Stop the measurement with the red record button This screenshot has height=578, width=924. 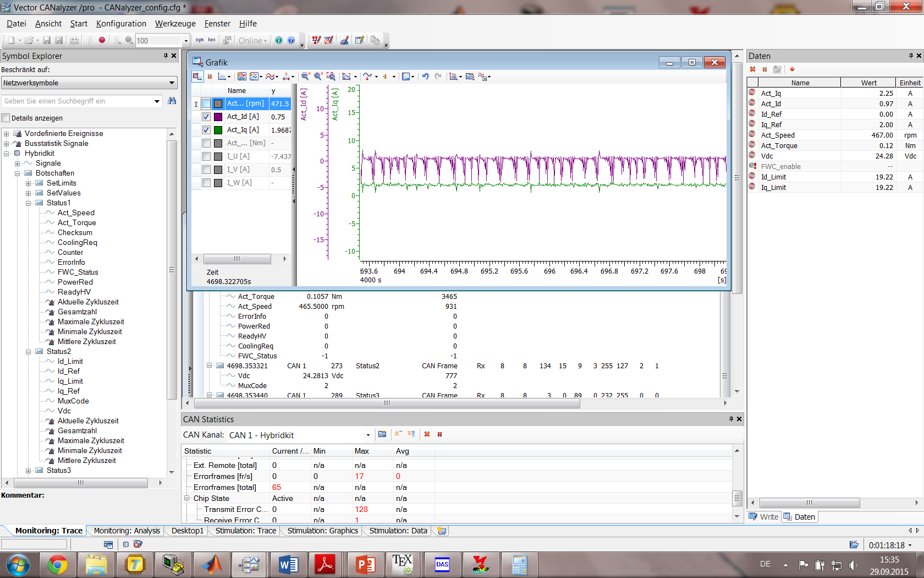(102, 40)
